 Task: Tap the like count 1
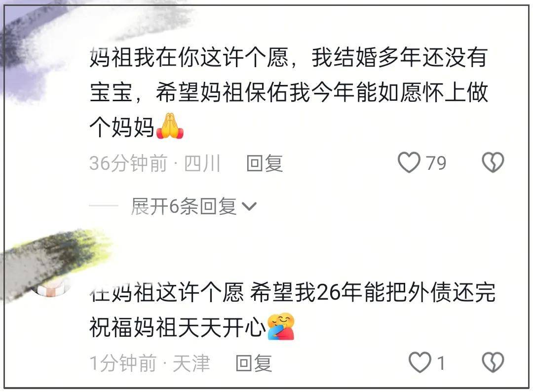tap(441, 363)
